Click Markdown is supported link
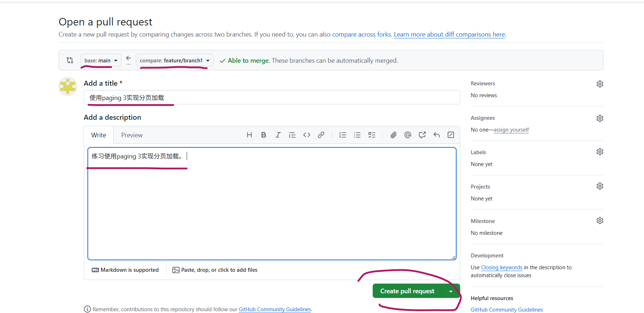 click(x=125, y=270)
